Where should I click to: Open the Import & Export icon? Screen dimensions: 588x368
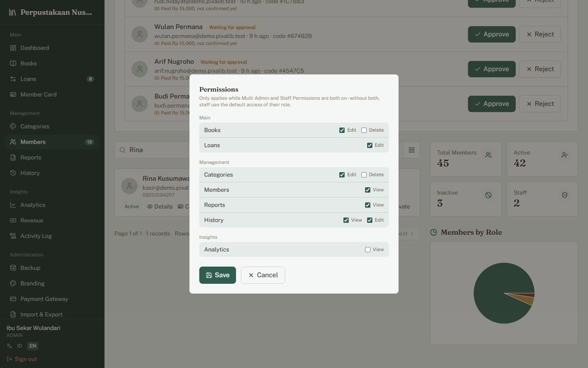tap(13, 314)
